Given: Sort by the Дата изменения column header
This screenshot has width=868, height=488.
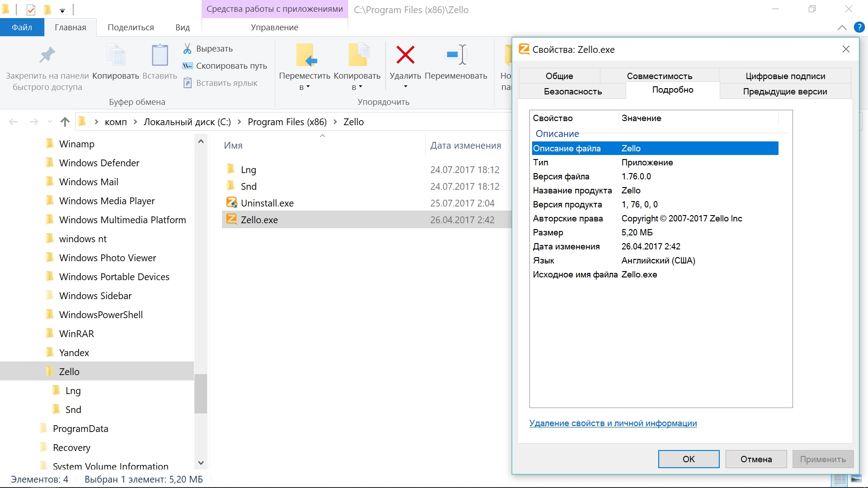Looking at the screenshot, I should 466,145.
